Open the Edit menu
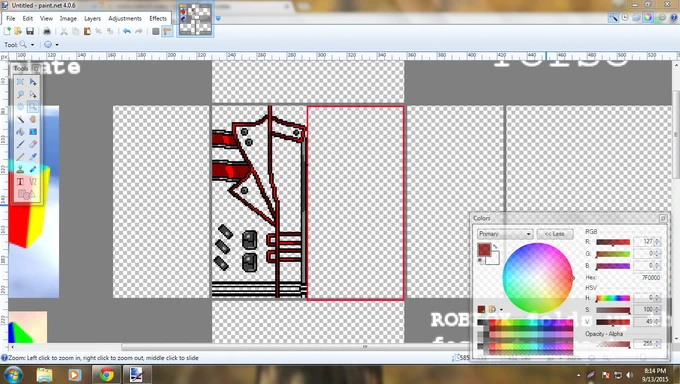The image size is (680, 384). coord(28,18)
